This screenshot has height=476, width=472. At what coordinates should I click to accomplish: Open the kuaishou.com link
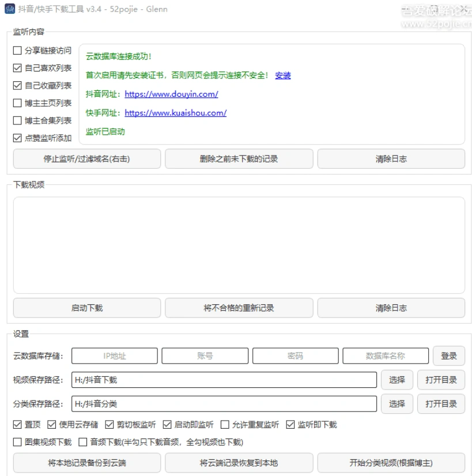point(175,113)
